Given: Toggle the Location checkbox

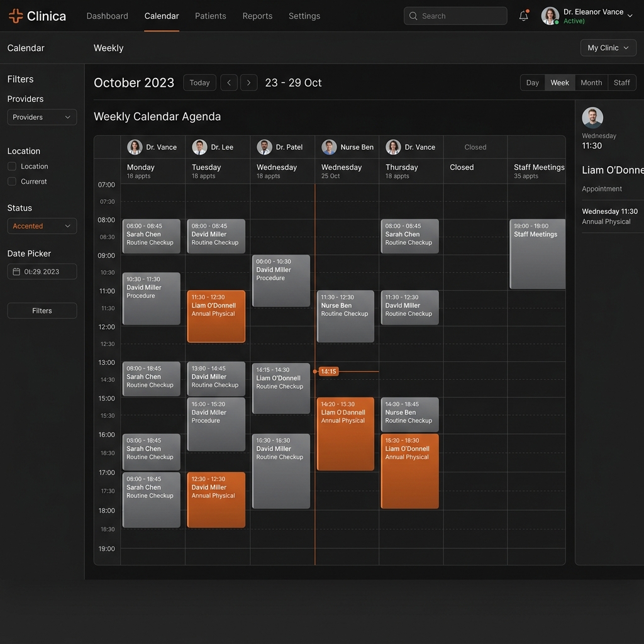Looking at the screenshot, I should (12, 166).
